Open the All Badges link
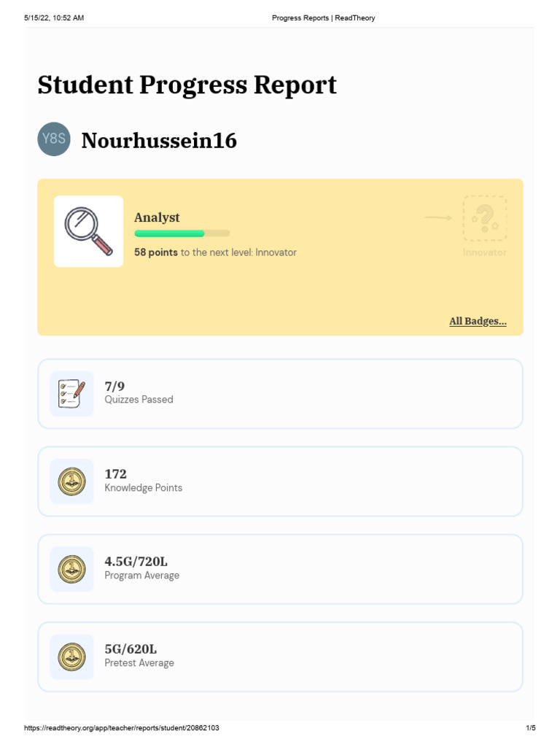 (x=478, y=321)
